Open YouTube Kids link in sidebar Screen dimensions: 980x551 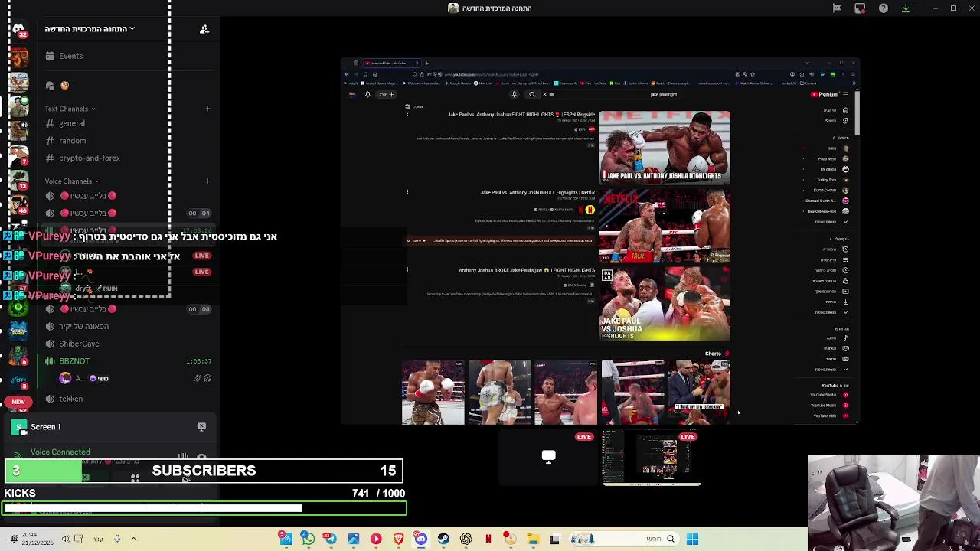click(x=829, y=416)
